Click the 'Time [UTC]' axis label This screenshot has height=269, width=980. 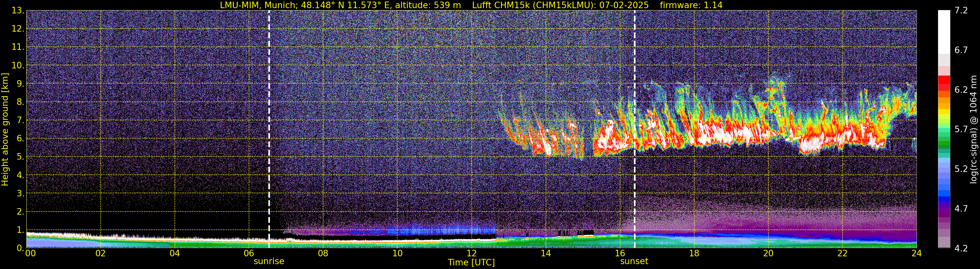coord(471,262)
